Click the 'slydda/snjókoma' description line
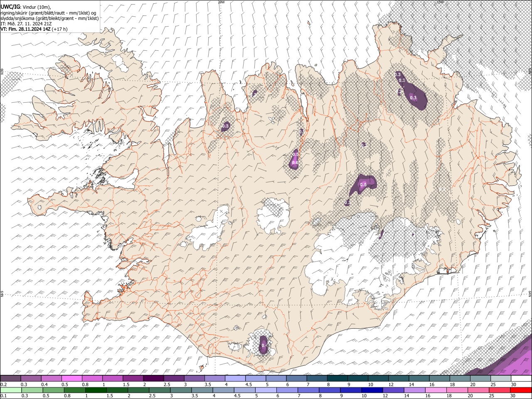 50,18
